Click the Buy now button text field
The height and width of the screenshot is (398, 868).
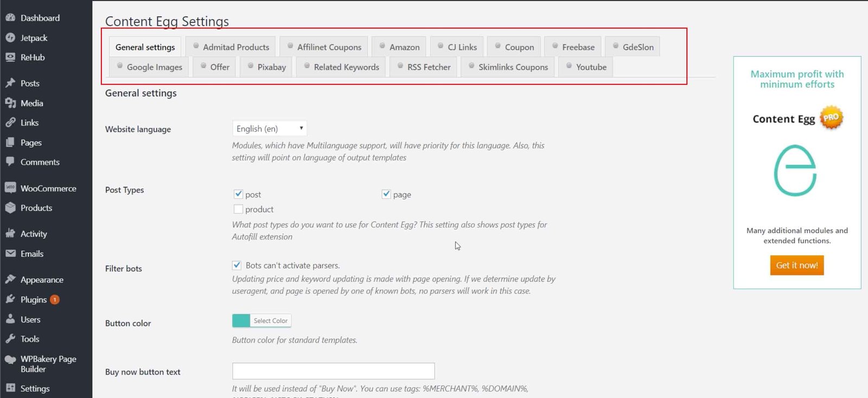(x=333, y=371)
